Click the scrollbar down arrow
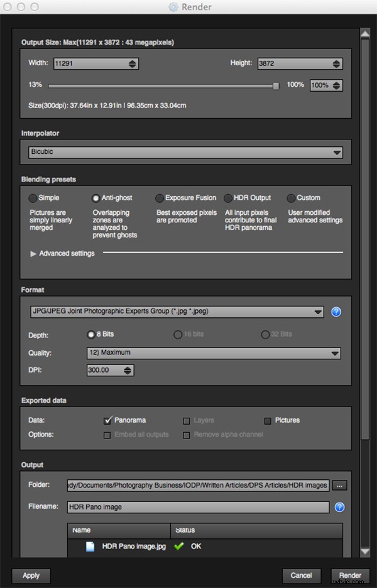 365,551
